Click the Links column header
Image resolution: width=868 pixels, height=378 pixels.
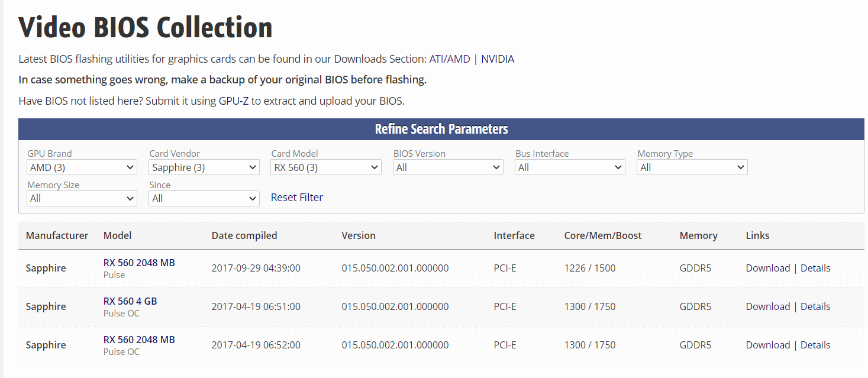pos(758,235)
